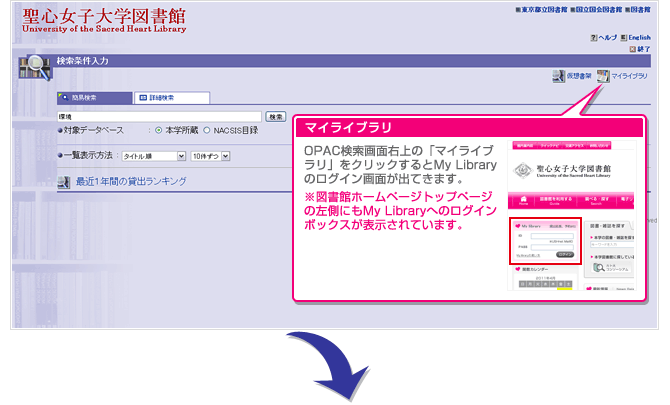Image resolution: width=670 pixels, height=405 pixels.
Task: Select the 本学所蔵 radio button
Action: (159, 130)
